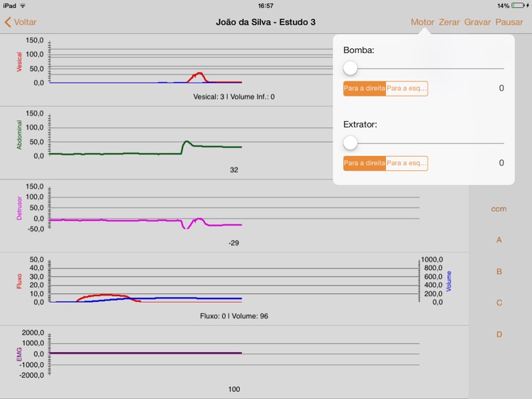Set Bomba direction to Para a esq...
The height and width of the screenshot is (399, 532).
point(406,89)
